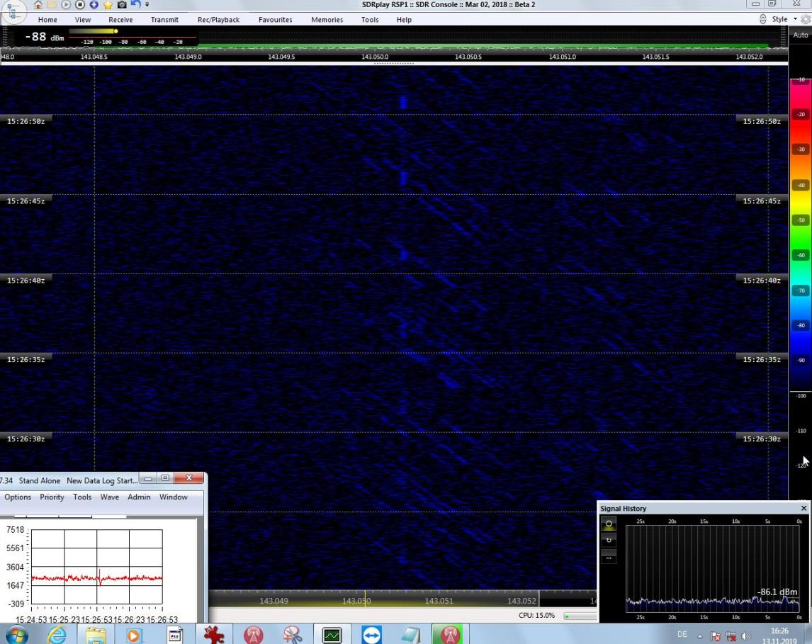Click the blue plus add icon

click(x=94, y=5)
